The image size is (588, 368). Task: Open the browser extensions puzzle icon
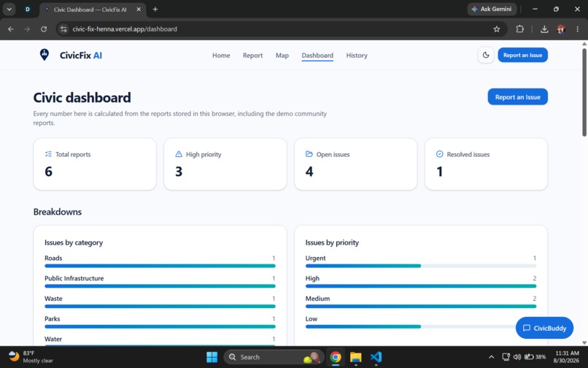[x=519, y=29]
